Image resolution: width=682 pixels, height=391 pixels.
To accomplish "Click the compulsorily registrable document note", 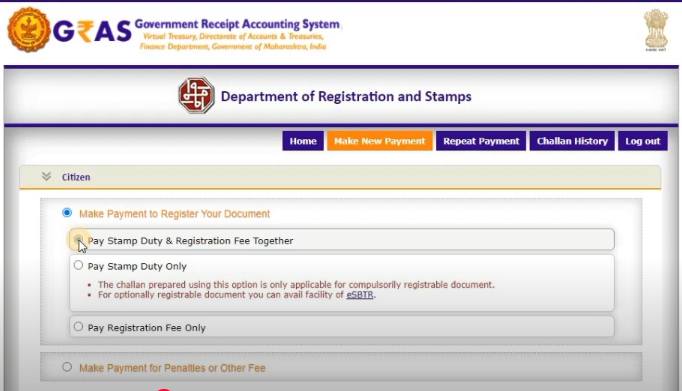I will click(x=296, y=285).
